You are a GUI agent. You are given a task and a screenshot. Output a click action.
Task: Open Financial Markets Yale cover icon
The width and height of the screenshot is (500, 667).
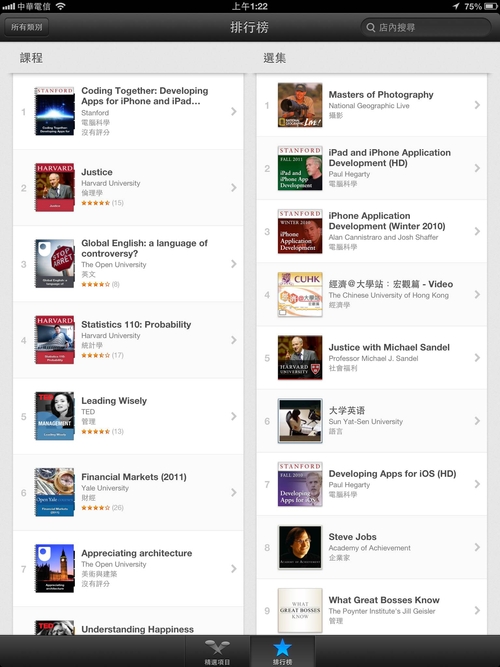pyautogui.click(x=55, y=492)
